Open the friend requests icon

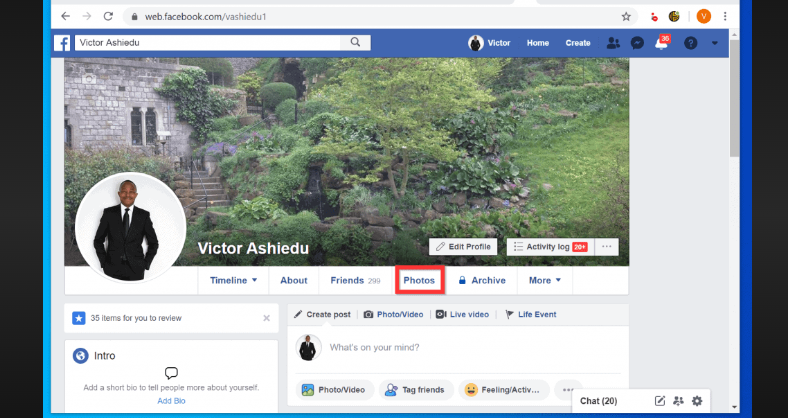613,43
